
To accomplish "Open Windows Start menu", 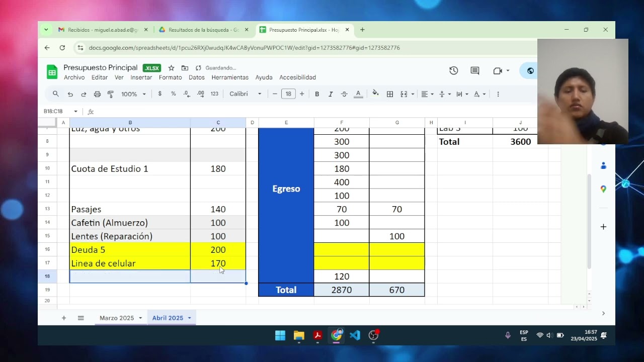I will click(280, 335).
